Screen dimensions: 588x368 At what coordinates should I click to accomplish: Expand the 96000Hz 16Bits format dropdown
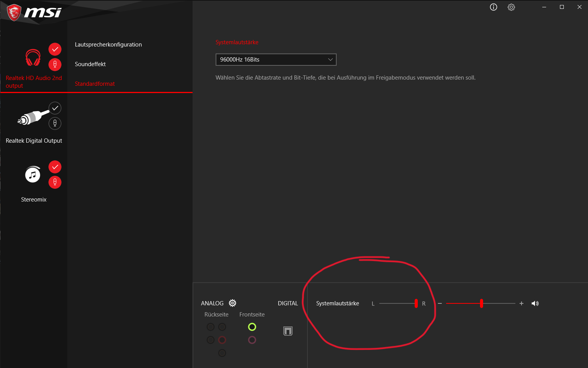point(276,60)
